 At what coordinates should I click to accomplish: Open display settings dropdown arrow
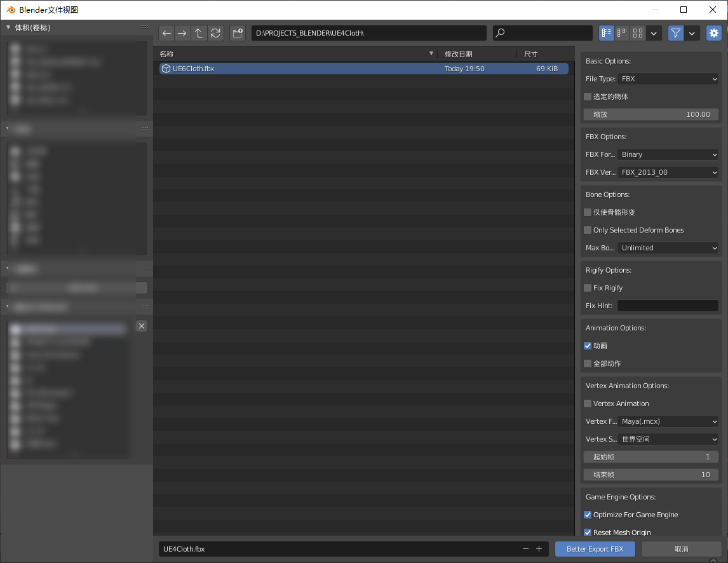[654, 33]
